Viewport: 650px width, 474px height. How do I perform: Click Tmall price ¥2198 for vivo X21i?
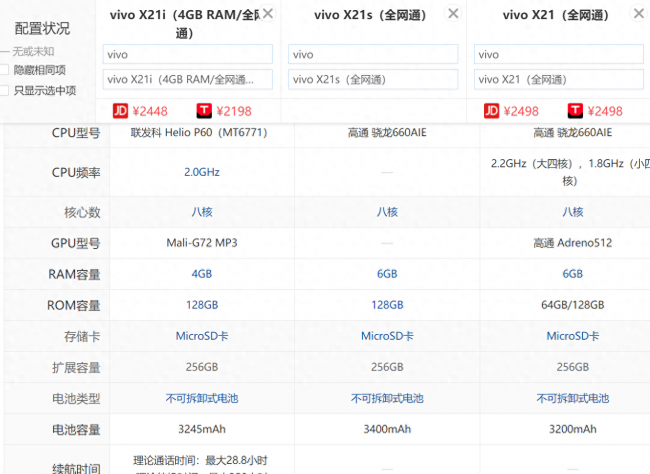click(x=234, y=111)
